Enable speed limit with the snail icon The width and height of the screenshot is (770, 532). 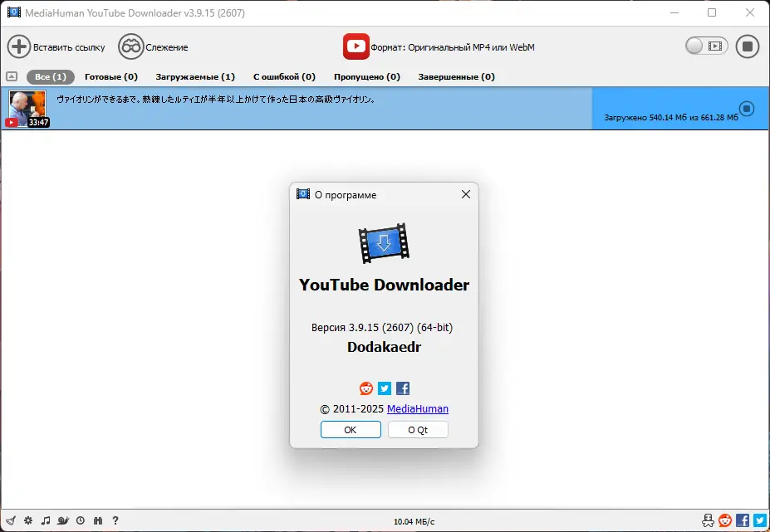61,520
